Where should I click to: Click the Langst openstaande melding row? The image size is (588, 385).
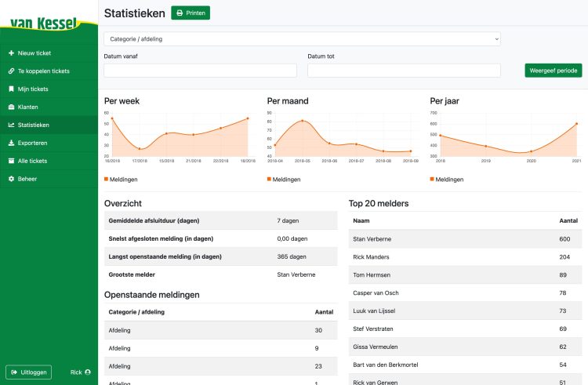pos(221,256)
